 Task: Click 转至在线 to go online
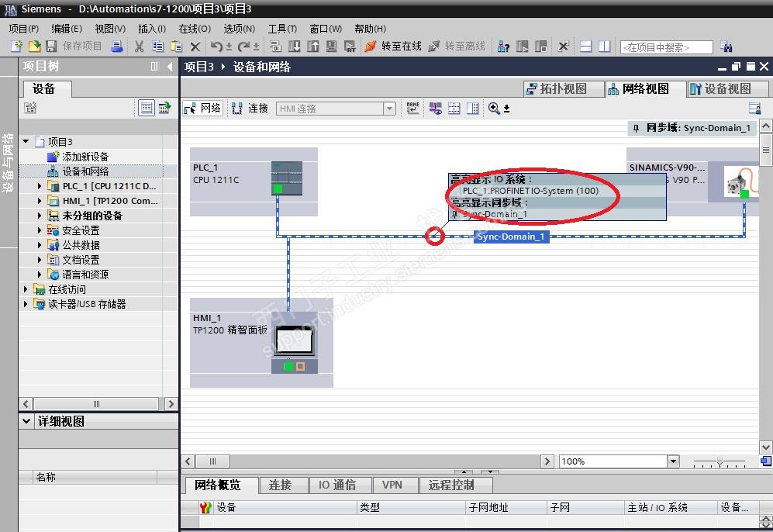[x=393, y=47]
